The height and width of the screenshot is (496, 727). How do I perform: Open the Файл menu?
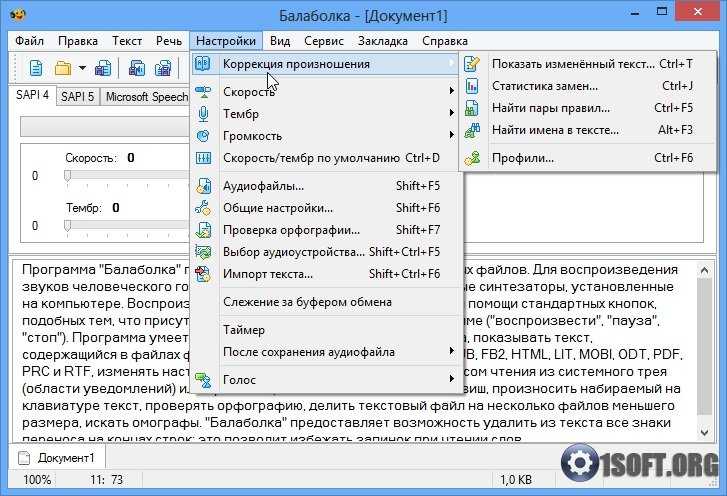29,41
